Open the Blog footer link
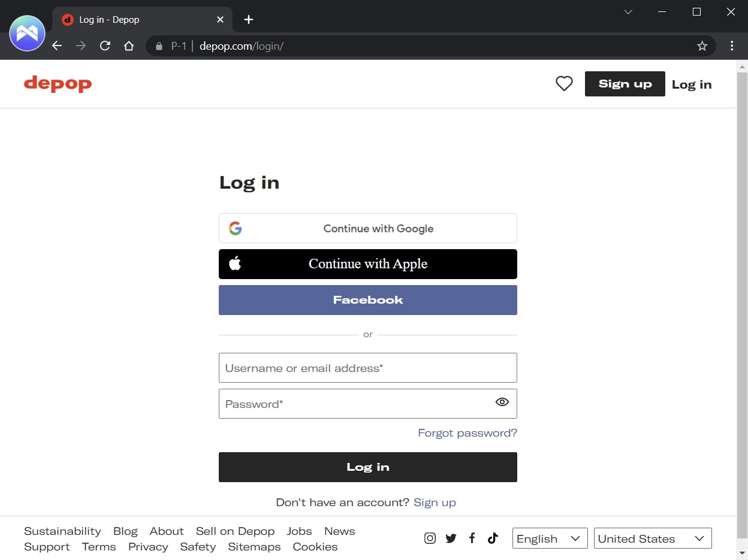Image resolution: width=748 pixels, height=560 pixels. 125,531
